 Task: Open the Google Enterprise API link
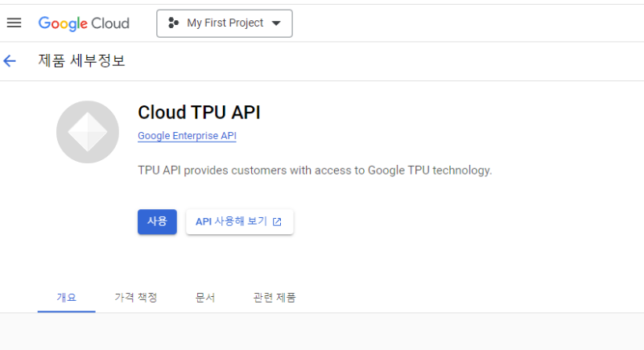click(187, 136)
